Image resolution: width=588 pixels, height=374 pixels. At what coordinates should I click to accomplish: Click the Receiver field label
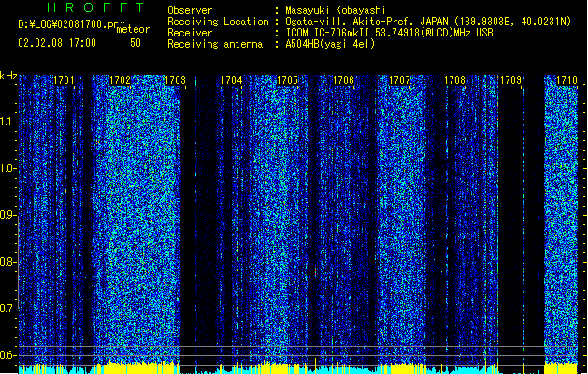190,33
